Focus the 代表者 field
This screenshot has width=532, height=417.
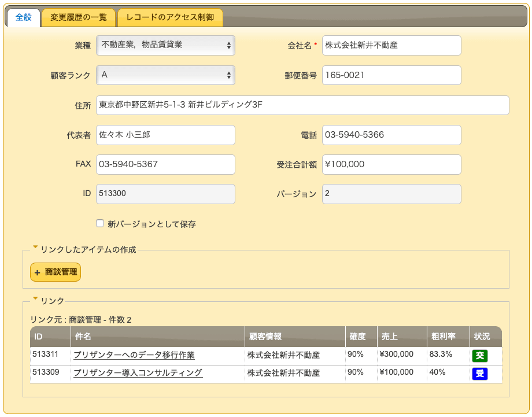165,135
